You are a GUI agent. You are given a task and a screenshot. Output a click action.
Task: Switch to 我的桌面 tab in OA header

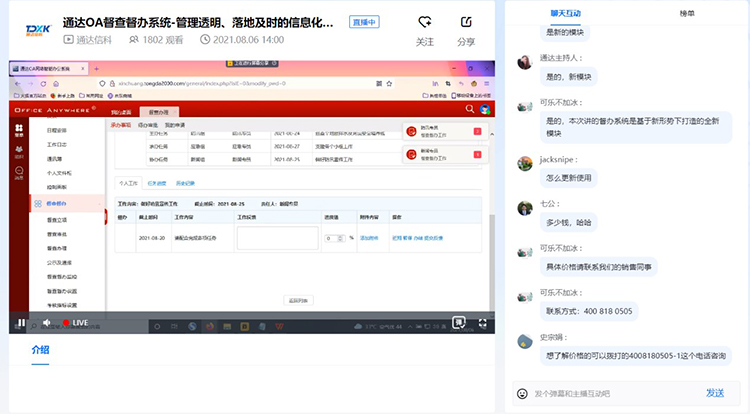click(x=121, y=112)
